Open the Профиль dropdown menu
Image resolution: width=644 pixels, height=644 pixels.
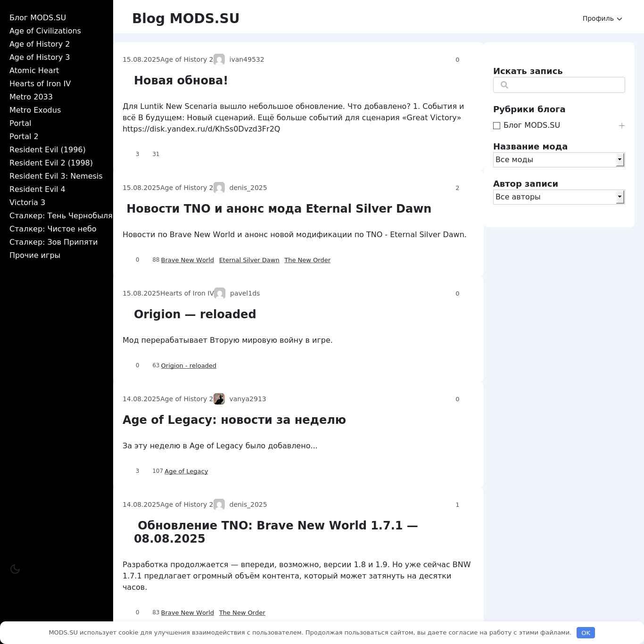coord(602,18)
